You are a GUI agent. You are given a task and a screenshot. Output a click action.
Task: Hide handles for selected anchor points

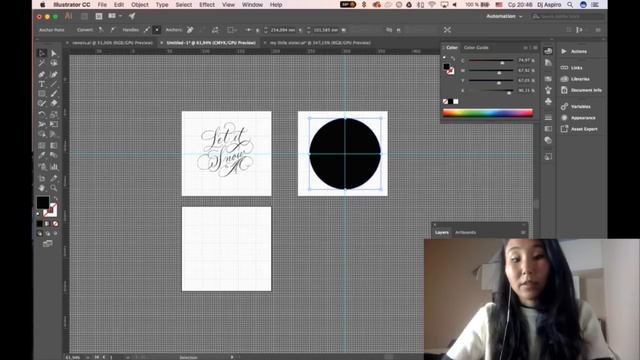[x=157, y=30]
